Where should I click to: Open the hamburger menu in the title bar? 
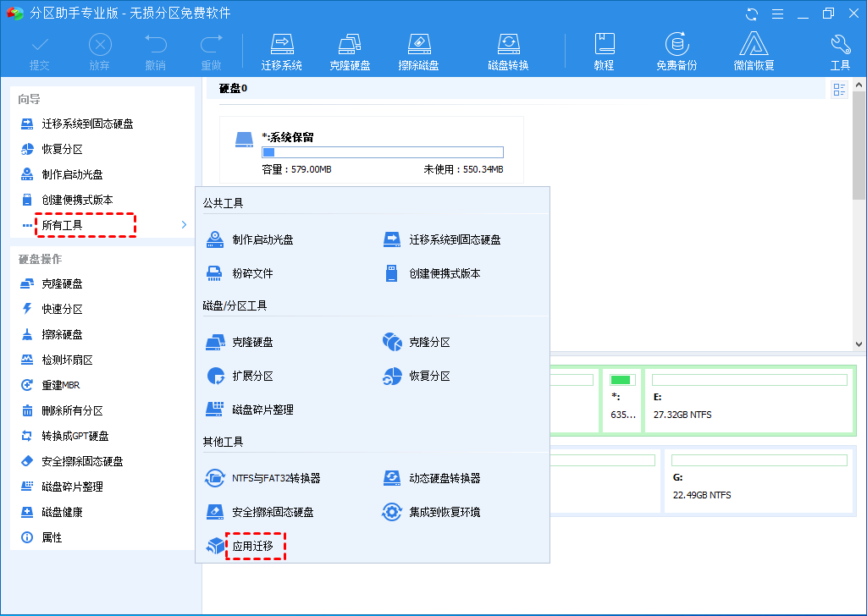click(778, 13)
